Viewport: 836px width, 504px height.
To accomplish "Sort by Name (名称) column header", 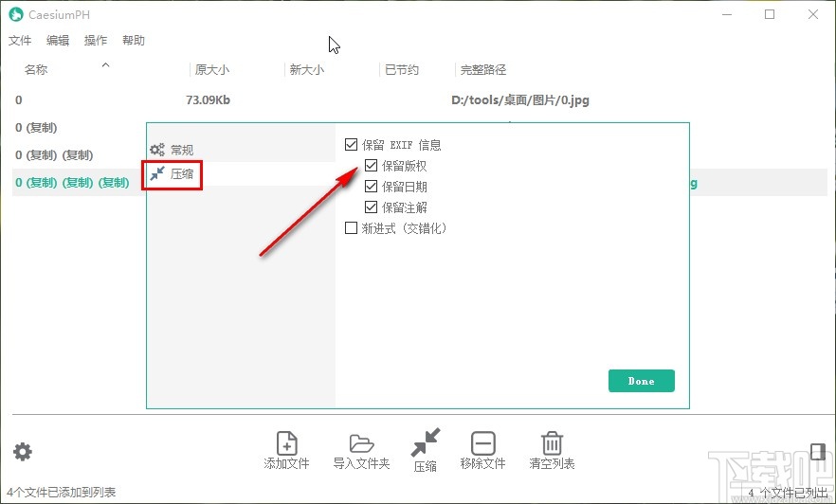I will point(36,70).
